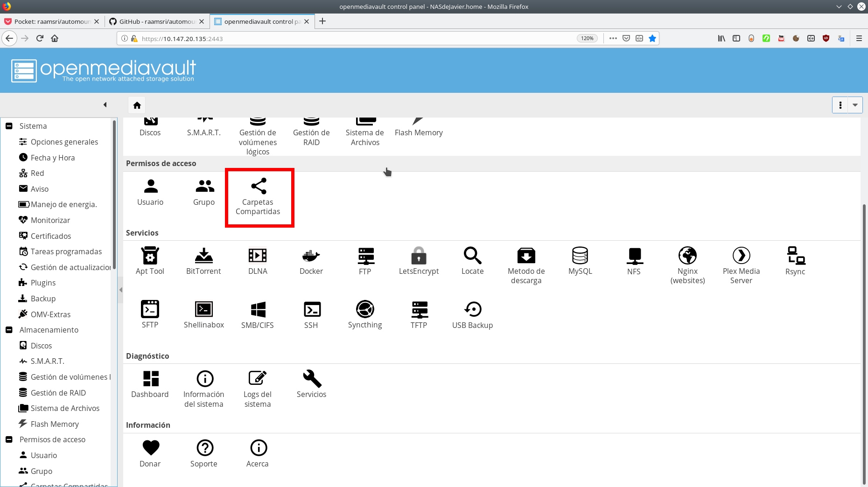Open the Docker service
This screenshot has width=868, height=487.
pos(311,261)
